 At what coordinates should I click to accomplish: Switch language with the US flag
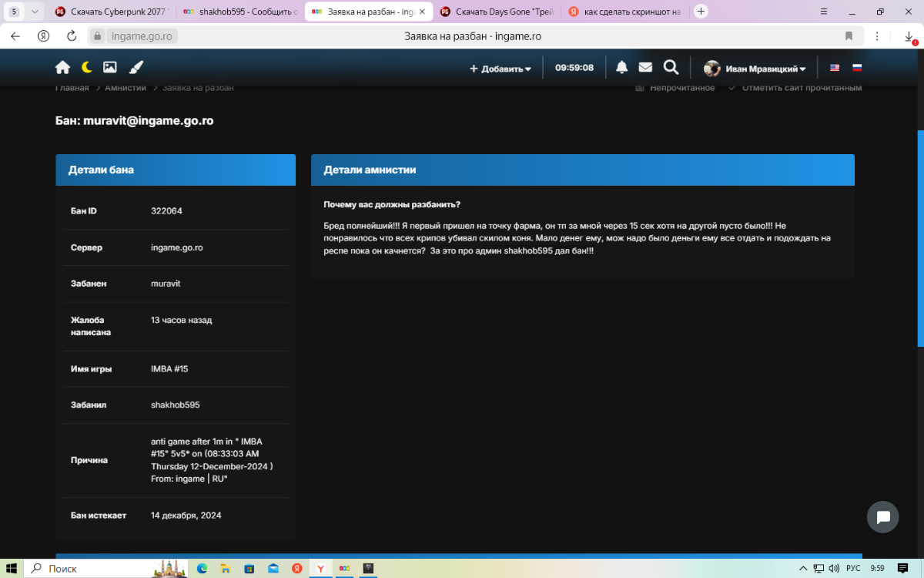pyautogui.click(x=835, y=68)
